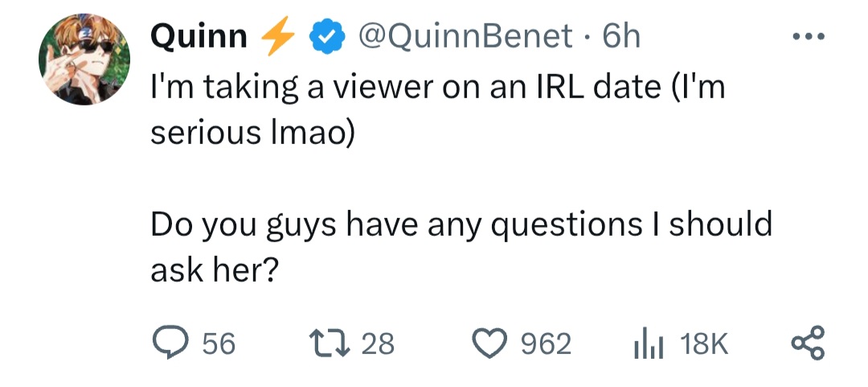
Task: Click the "Do you guys have any questions" line
Action: tap(461, 224)
